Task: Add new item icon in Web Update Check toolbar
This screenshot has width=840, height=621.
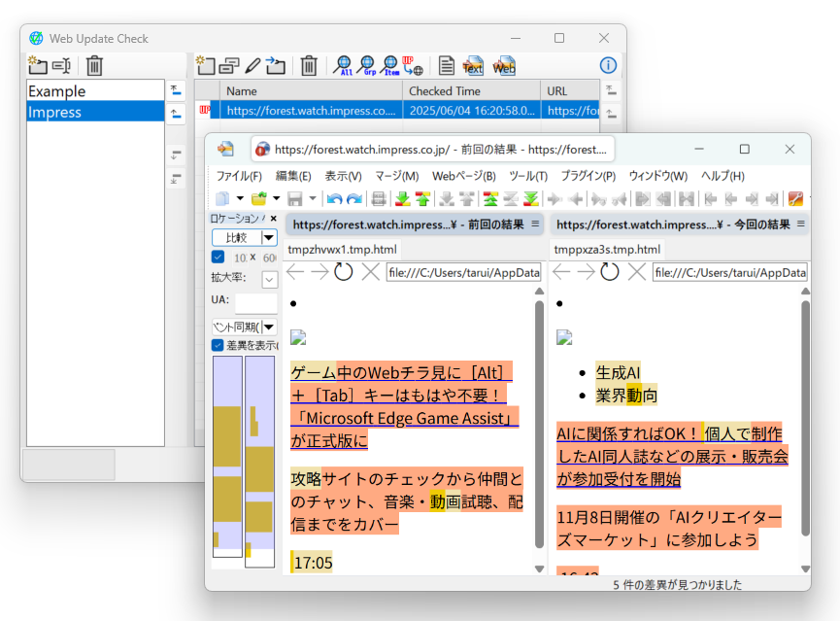Action: [205, 65]
